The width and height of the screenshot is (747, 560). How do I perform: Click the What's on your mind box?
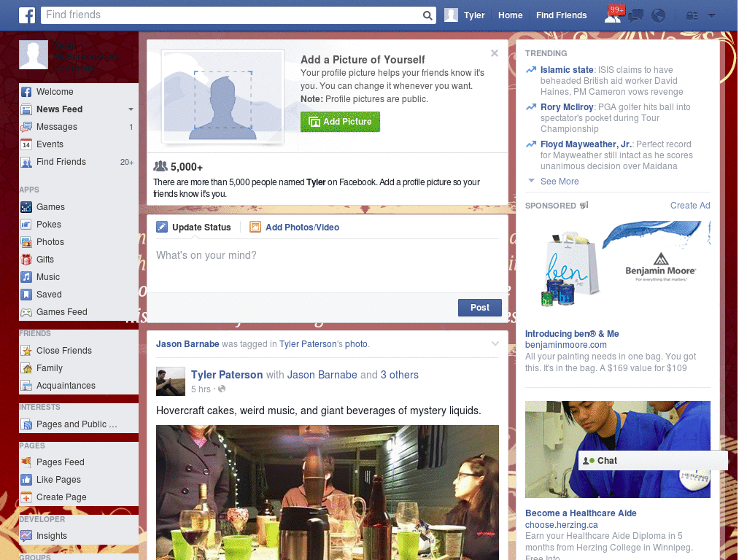pos(328,264)
